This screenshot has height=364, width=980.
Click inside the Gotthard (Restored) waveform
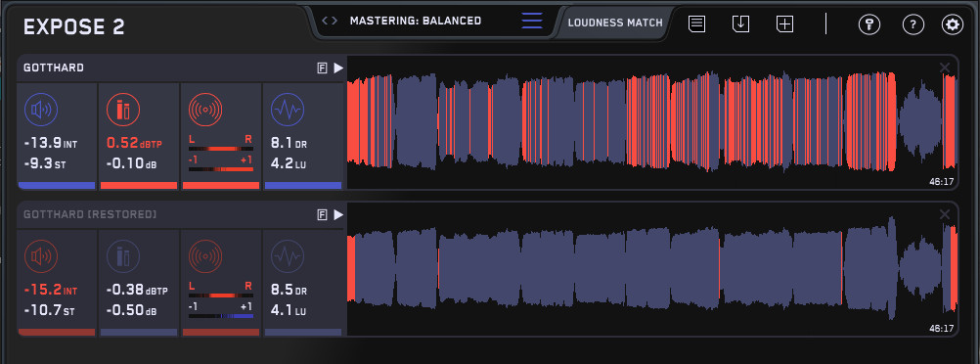tap(652, 269)
